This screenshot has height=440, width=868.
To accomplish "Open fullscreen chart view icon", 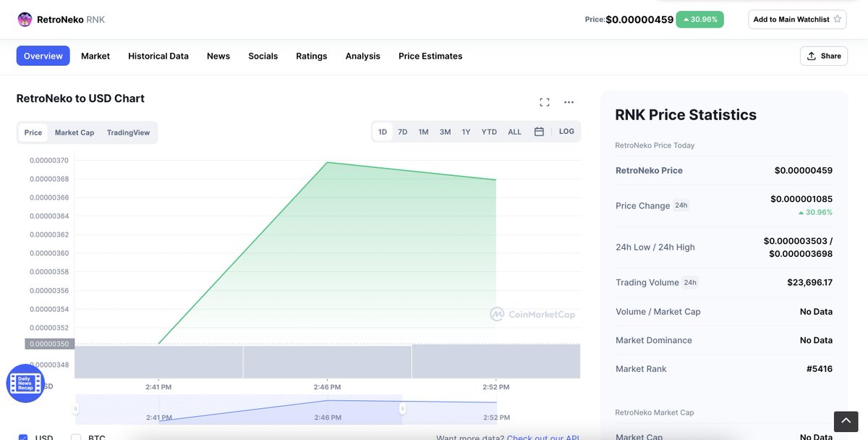I will click(x=545, y=102).
